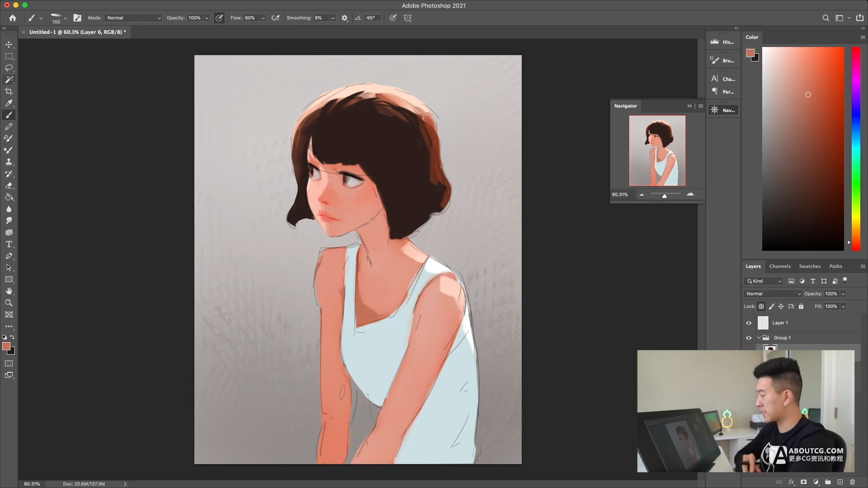Select the Rectangular Marquee tool
The height and width of the screenshot is (488, 868).
[9, 56]
